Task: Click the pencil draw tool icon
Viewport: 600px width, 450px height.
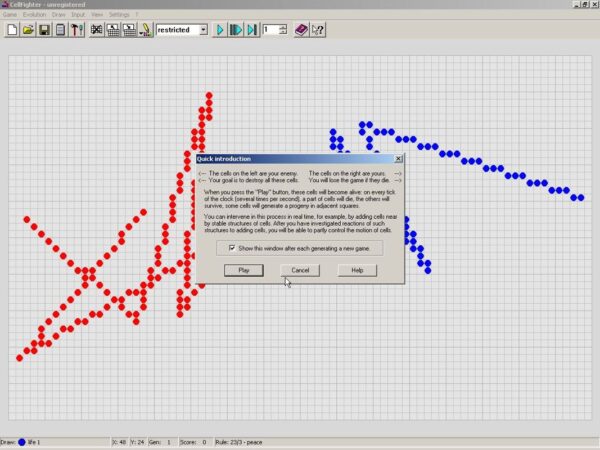Action: tap(146, 30)
